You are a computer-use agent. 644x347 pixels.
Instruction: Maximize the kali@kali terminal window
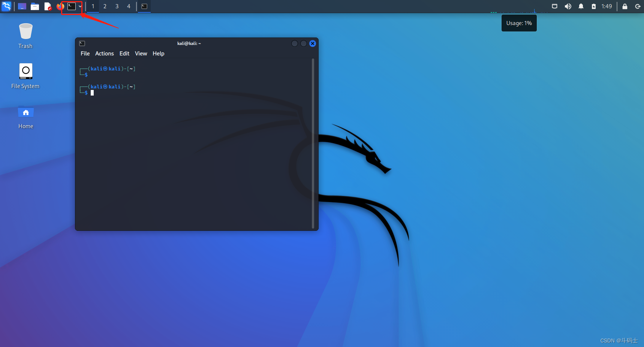[304, 43]
